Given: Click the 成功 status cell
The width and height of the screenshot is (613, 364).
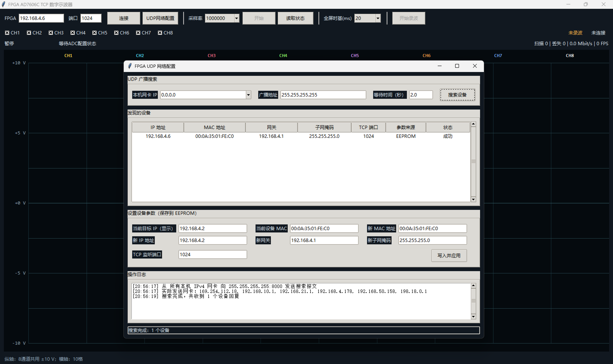Looking at the screenshot, I should pyautogui.click(x=448, y=136).
